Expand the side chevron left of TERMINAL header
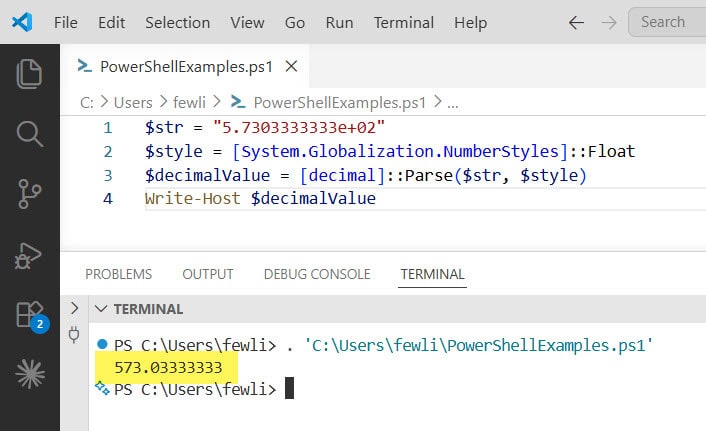The height and width of the screenshot is (431, 706). 75,309
